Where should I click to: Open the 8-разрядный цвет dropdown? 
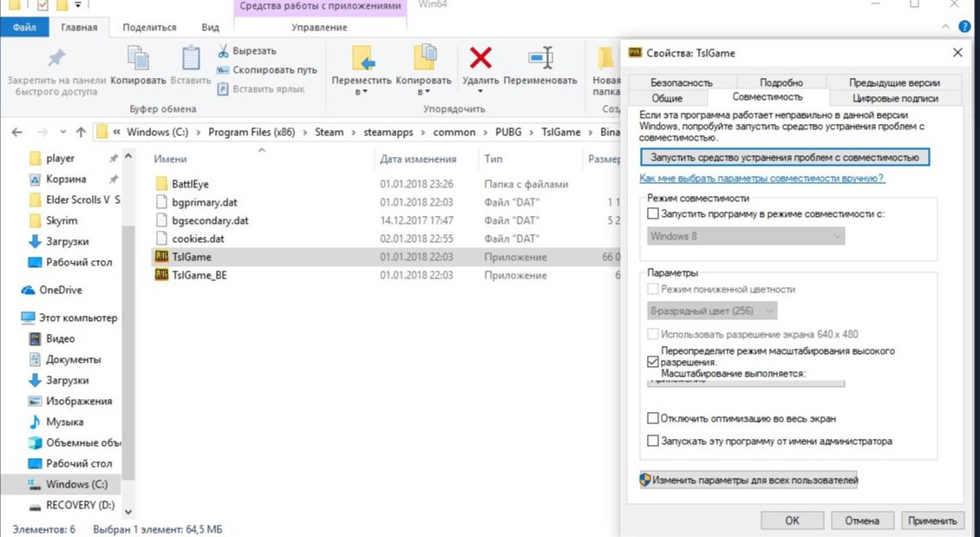[x=712, y=311]
